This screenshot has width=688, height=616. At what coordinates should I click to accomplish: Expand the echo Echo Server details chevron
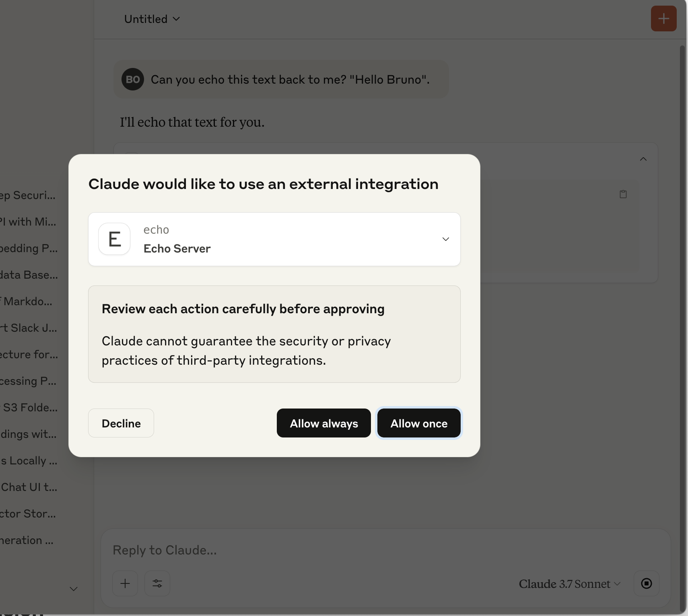click(446, 239)
